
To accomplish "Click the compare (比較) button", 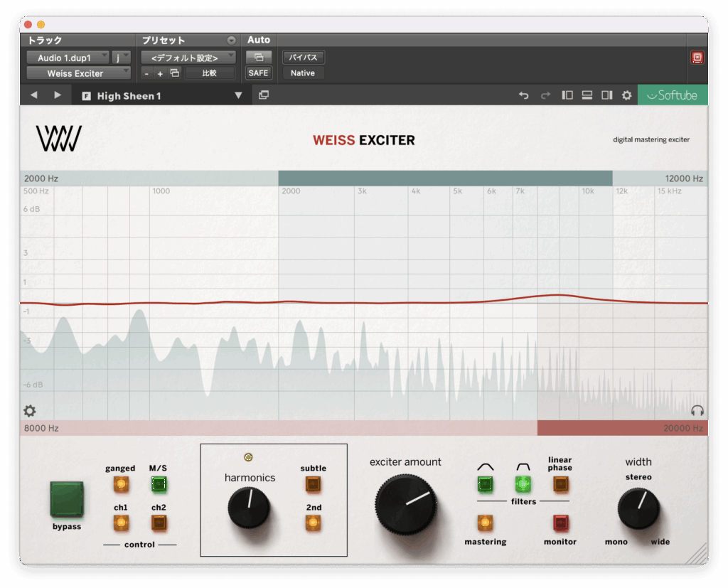I will [210, 73].
